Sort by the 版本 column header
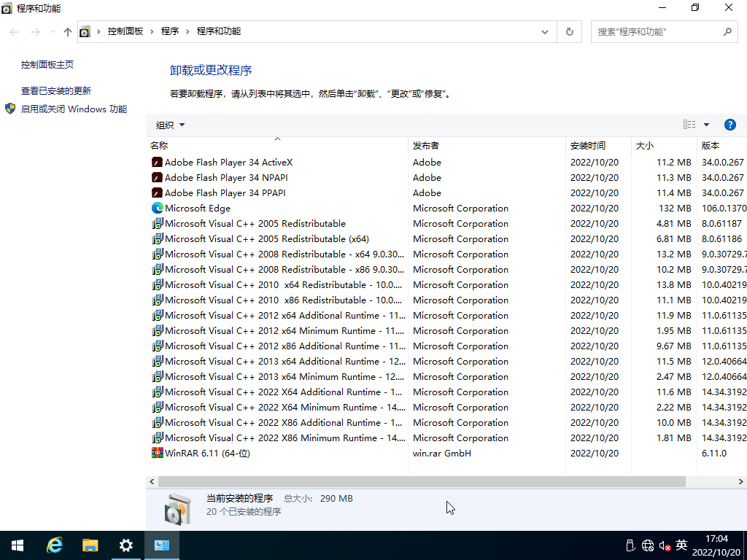The image size is (747, 560). pyautogui.click(x=721, y=145)
